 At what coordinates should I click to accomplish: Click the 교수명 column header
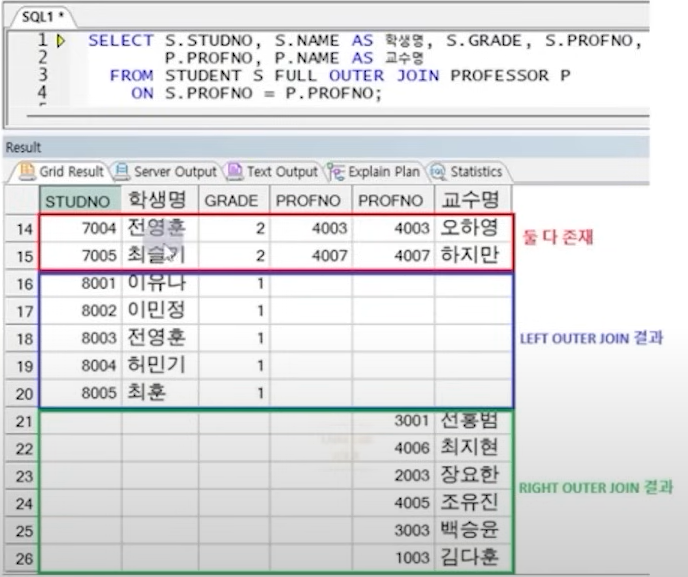pyautogui.click(x=473, y=200)
